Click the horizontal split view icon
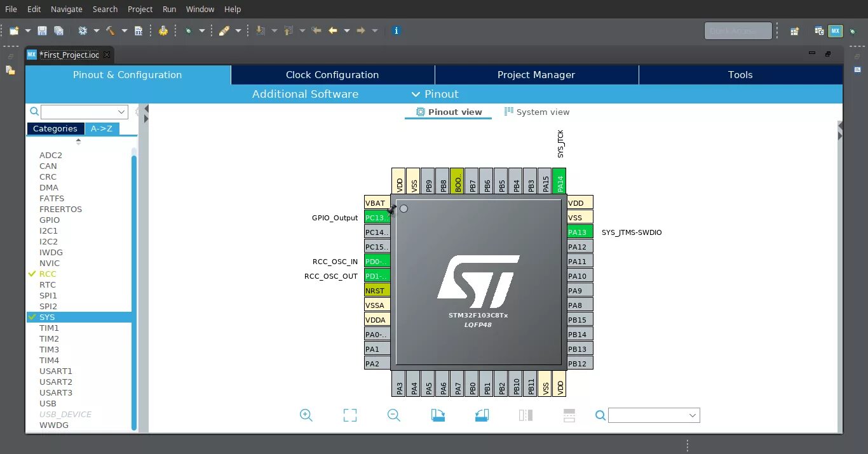Screen dimensions: 868x454 click(x=569, y=415)
